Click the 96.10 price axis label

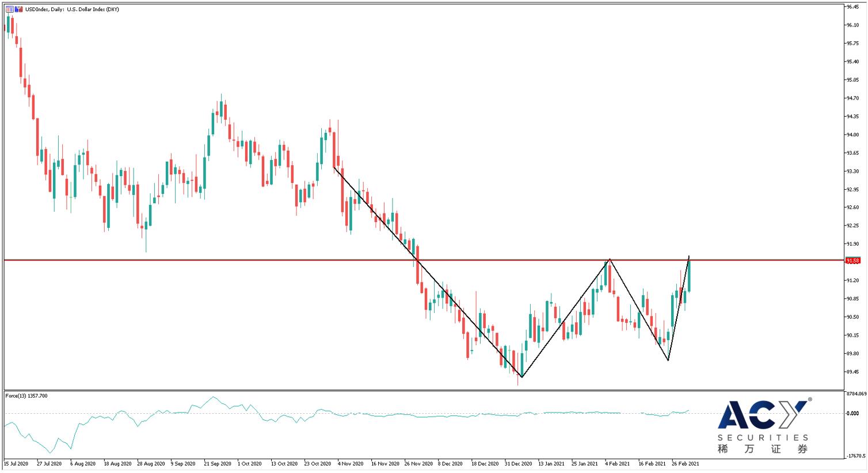coord(853,25)
